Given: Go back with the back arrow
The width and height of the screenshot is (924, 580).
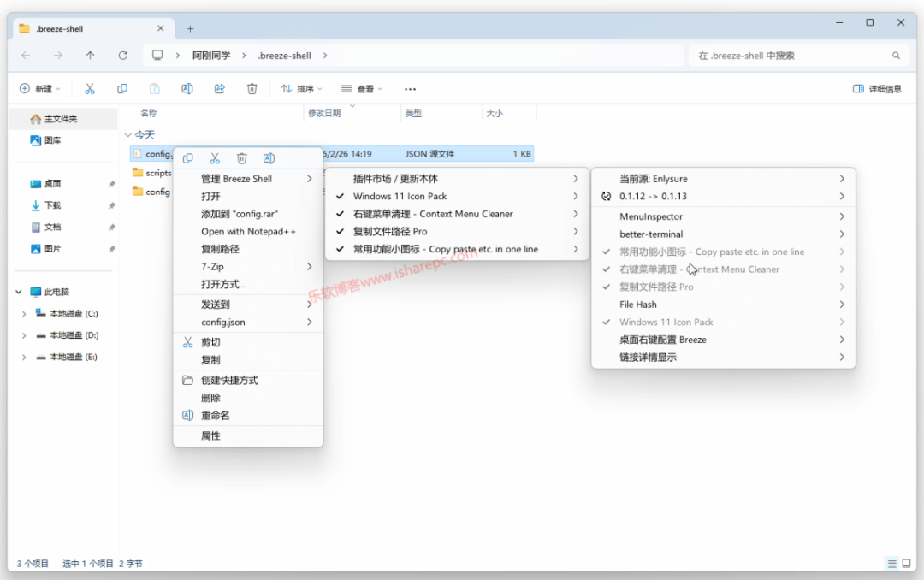Looking at the screenshot, I should 26,56.
